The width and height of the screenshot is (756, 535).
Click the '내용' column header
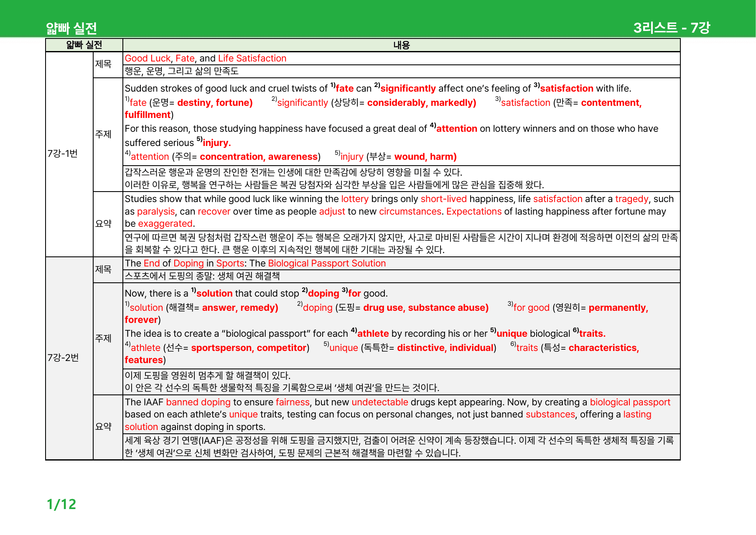[x=402, y=45]
